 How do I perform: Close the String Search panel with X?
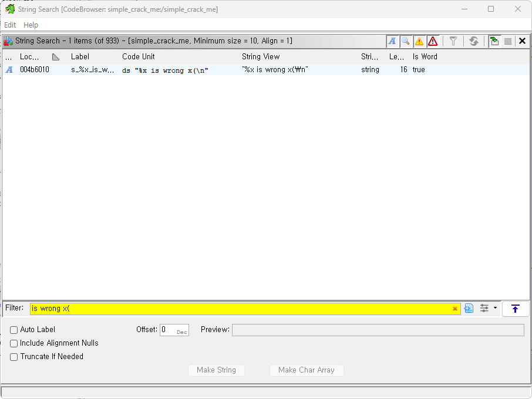(x=522, y=41)
